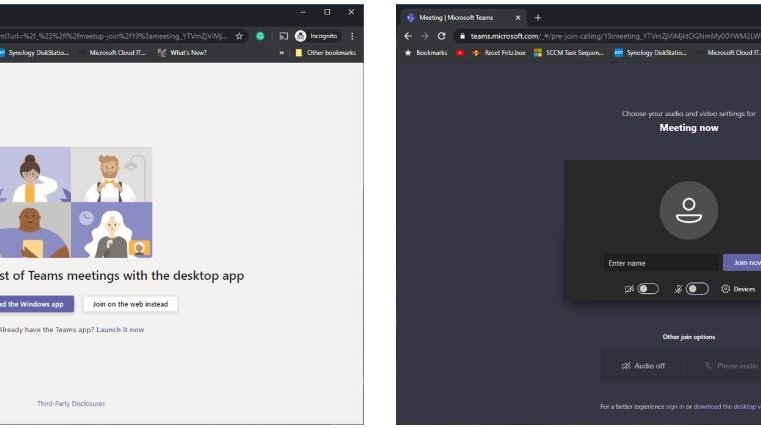This screenshot has width=761, height=428.
Task: Minimize the left Chrome window
Action: (303, 12)
